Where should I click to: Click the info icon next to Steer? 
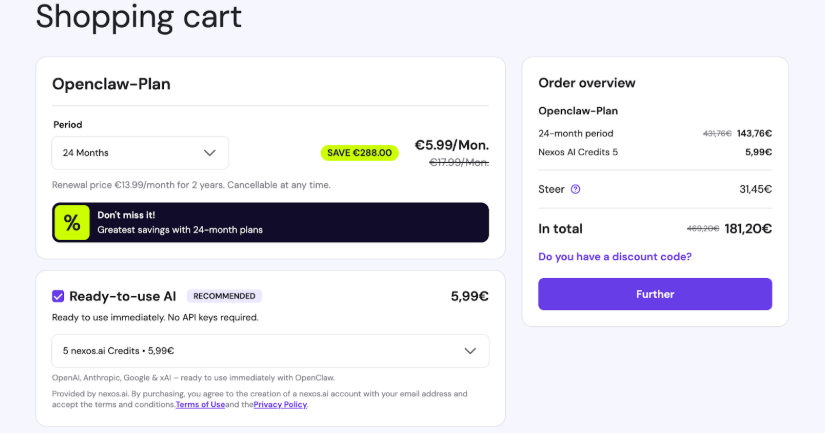coord(575,189)
